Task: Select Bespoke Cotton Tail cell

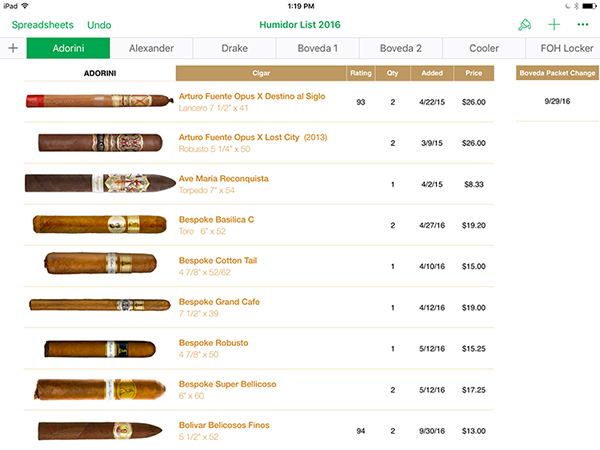Action: (261, 266)
